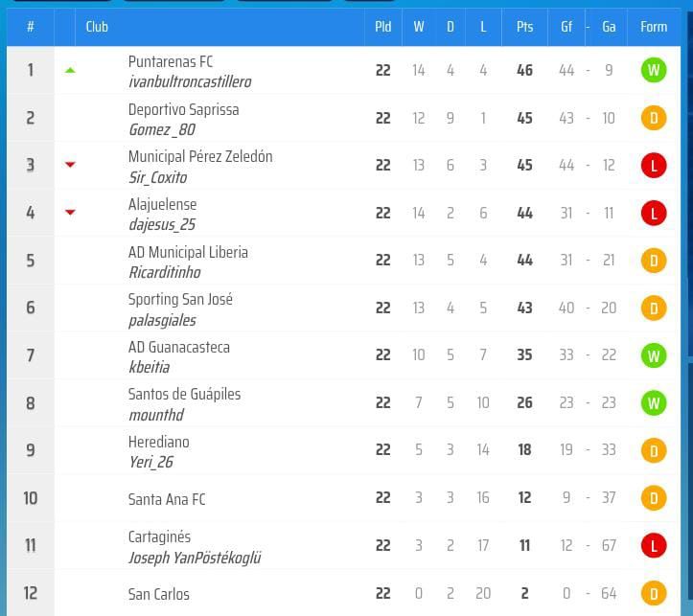Click red down arrow beside Alajuelense

coord(70,213)
